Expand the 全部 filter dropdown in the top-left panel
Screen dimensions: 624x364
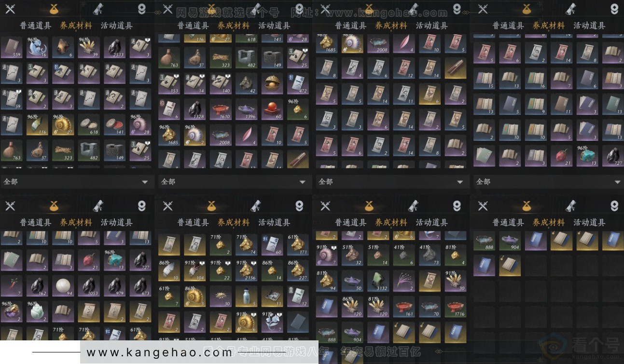77,182
